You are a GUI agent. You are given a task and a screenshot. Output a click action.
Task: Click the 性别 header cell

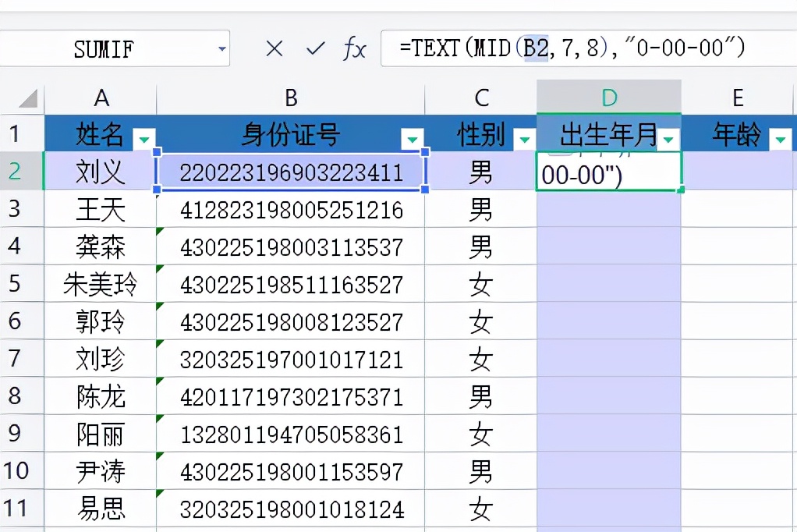[481, 133]
